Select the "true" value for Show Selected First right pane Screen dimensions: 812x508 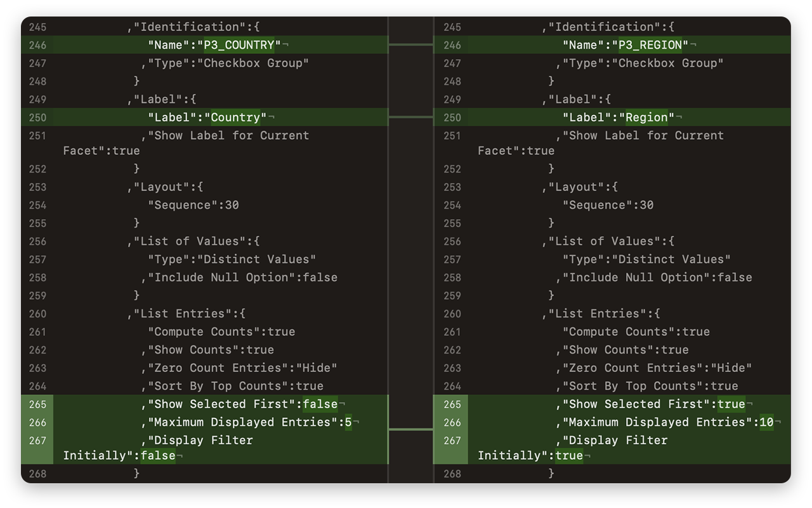[x=730, y=404]
